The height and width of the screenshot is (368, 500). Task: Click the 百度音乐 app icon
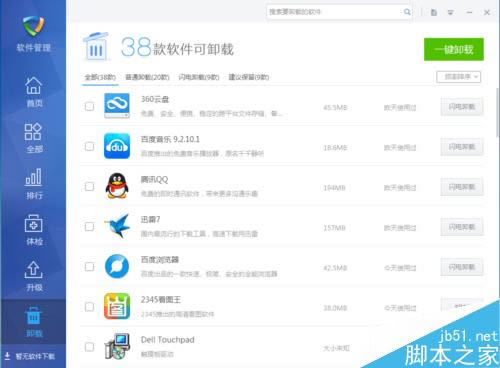pos(117,146)
